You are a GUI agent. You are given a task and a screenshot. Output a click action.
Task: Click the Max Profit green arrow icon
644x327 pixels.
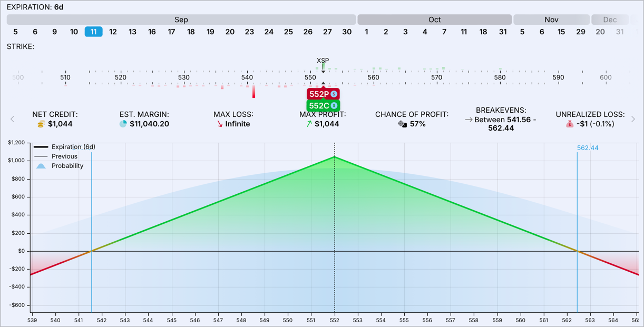coord(308,124)
